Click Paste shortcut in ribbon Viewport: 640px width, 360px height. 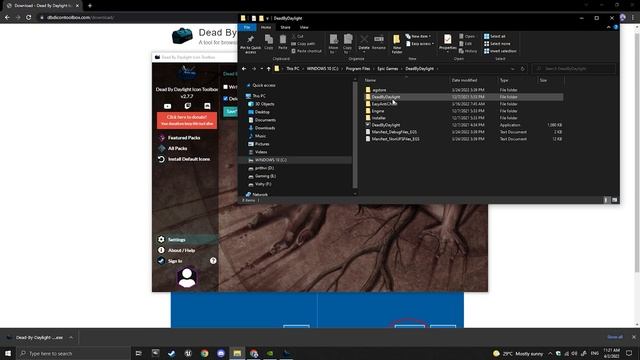(x=307, y=51)
